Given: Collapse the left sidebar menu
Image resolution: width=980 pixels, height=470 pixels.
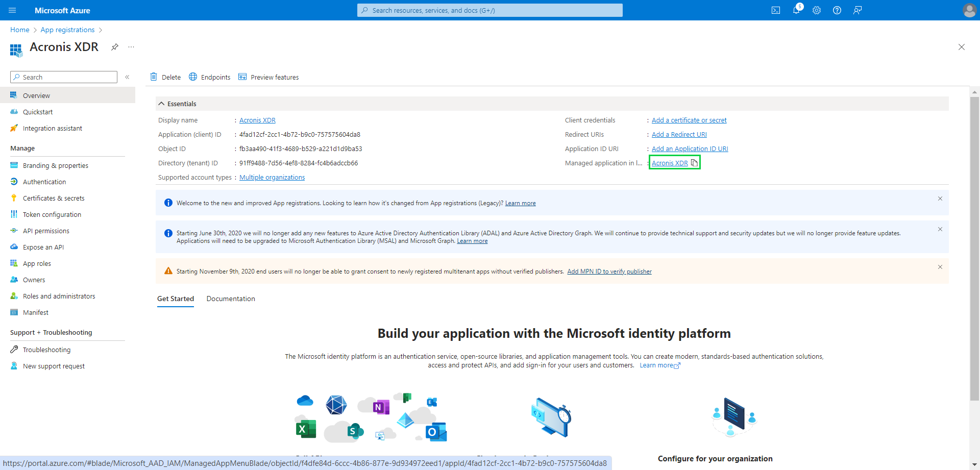Looking at the screenshot, I should 127,77.
